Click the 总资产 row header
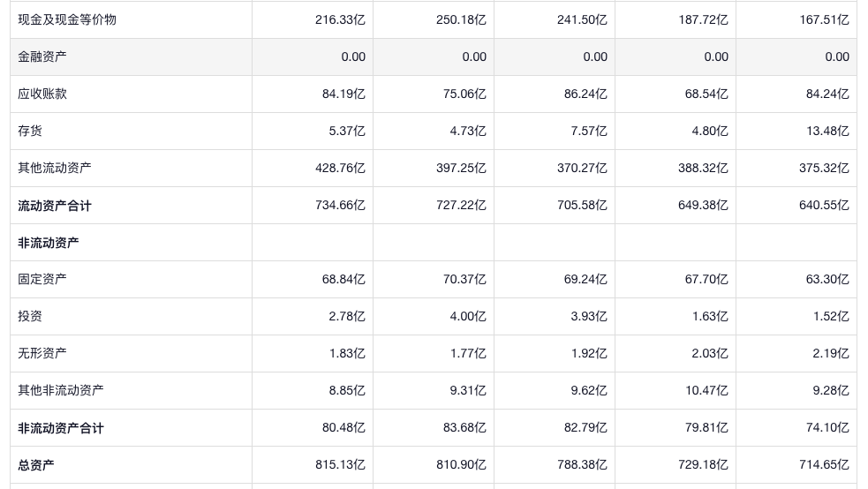This screenshot has width=868, height=489. point(36,465)
